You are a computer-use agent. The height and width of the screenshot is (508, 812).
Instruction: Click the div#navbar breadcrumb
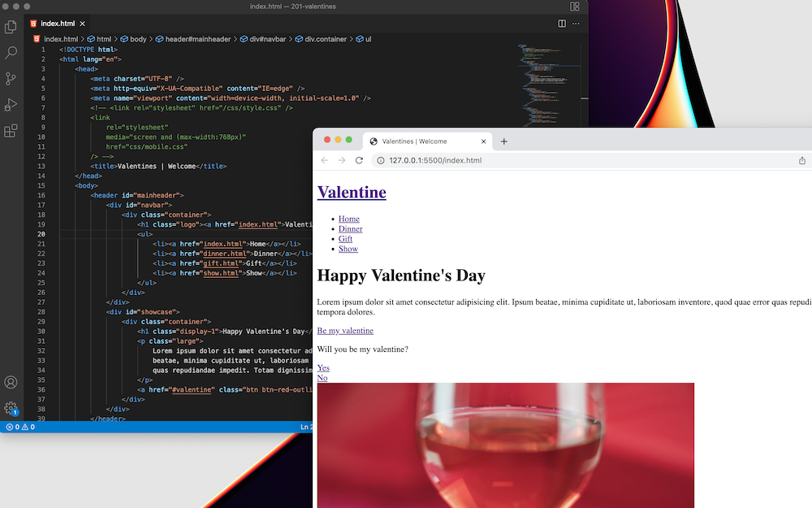pos(263,39)
